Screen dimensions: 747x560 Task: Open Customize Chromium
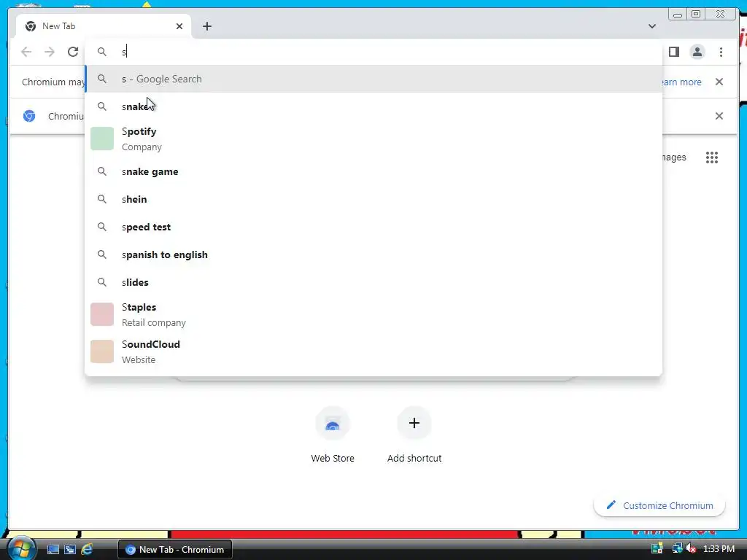pos(659,505)
